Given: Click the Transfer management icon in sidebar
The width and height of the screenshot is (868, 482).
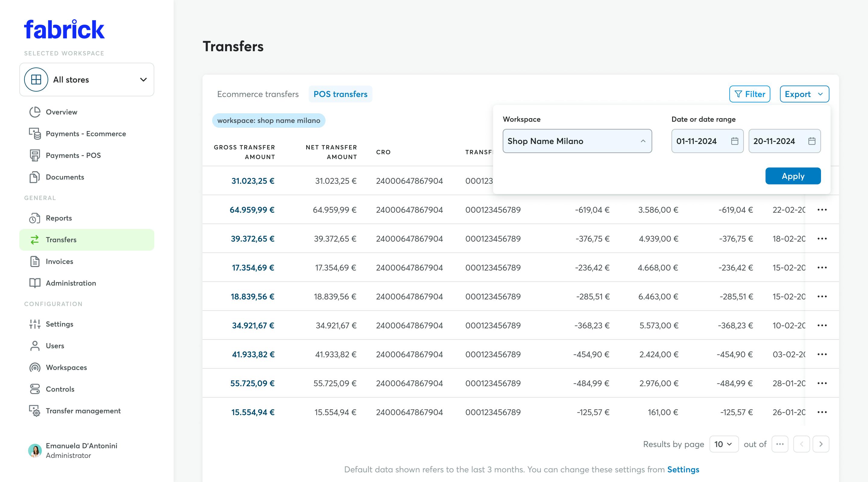Looking at the screenshot, I should (35, 411).
